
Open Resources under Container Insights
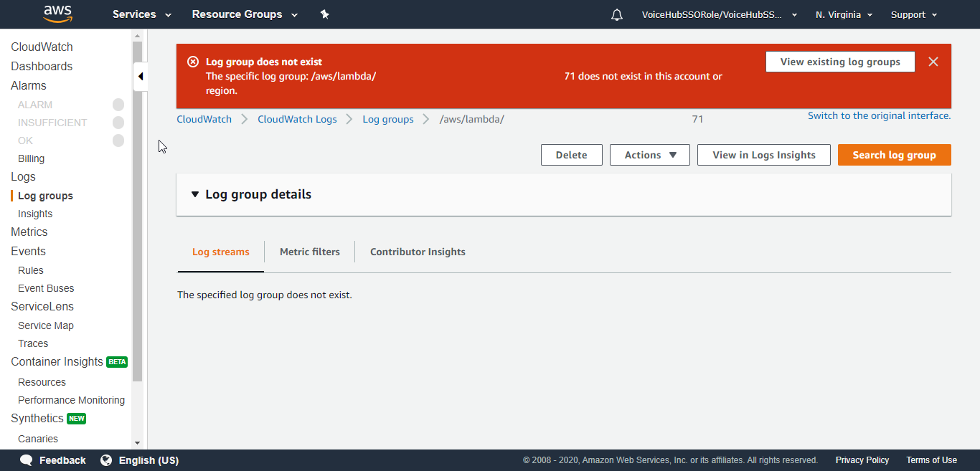[42, 382]
